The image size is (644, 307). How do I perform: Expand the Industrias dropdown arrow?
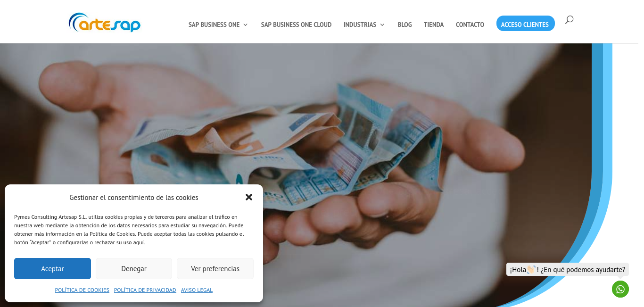pos(382,25)
